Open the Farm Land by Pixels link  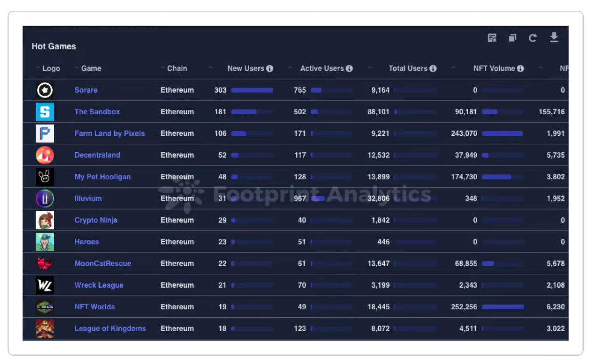[110, 134]
